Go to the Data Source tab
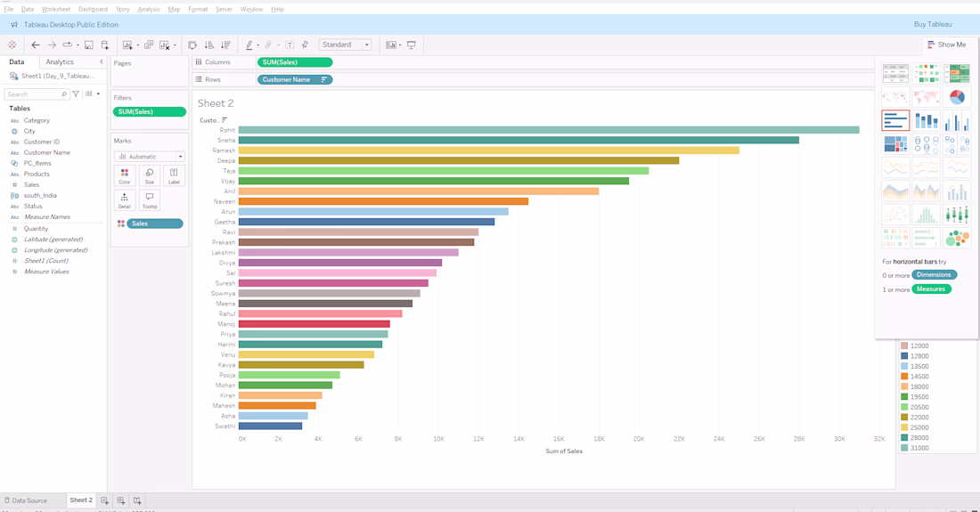Viewport: 980px width, 512px height. (26, 500)
